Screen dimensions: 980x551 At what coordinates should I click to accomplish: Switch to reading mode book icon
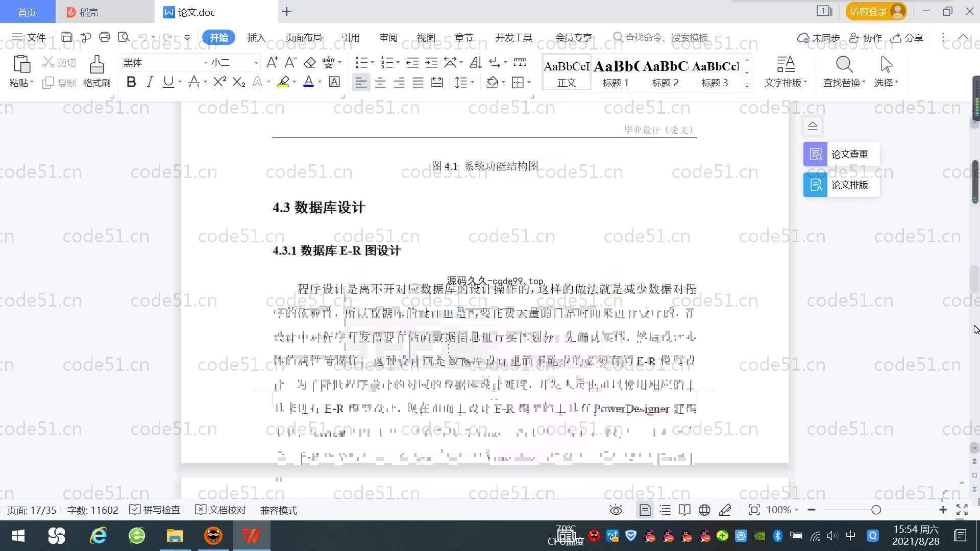coord(684,510)
